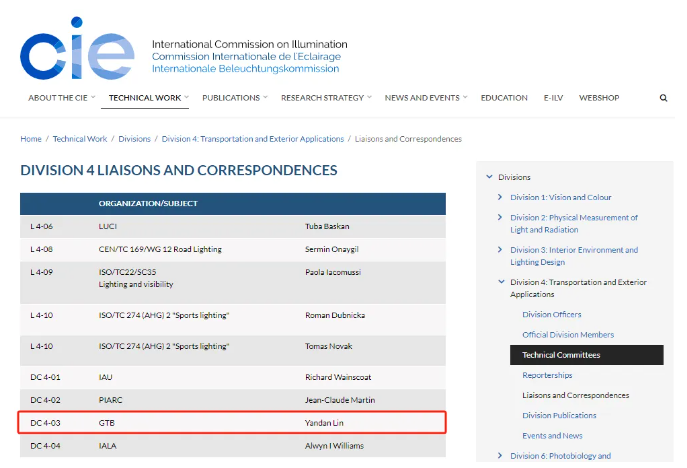Open TECHNICAL WORK menu
The height and width of the screenshot is (468, 687).
click(145, 98)
